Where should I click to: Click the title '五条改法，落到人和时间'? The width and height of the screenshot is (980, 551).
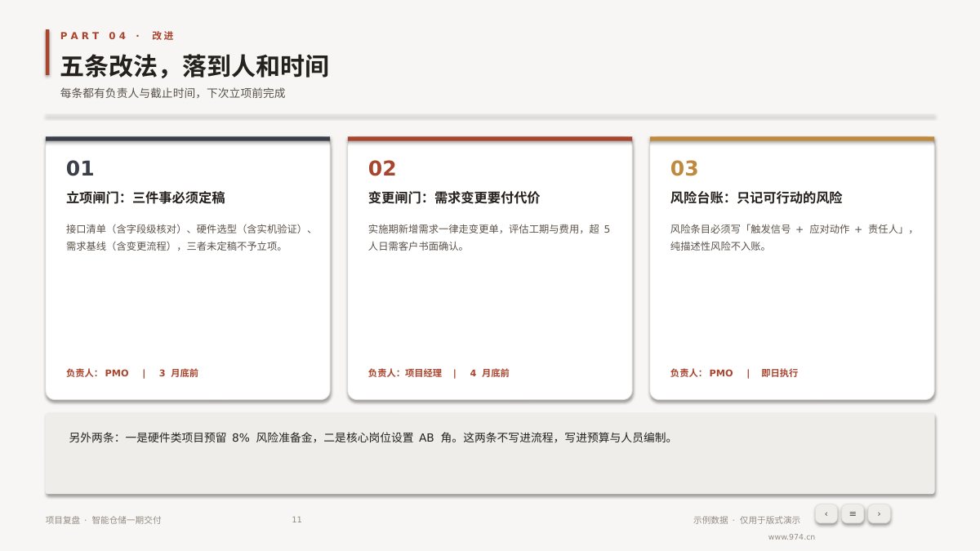click(x=194, y=66)
